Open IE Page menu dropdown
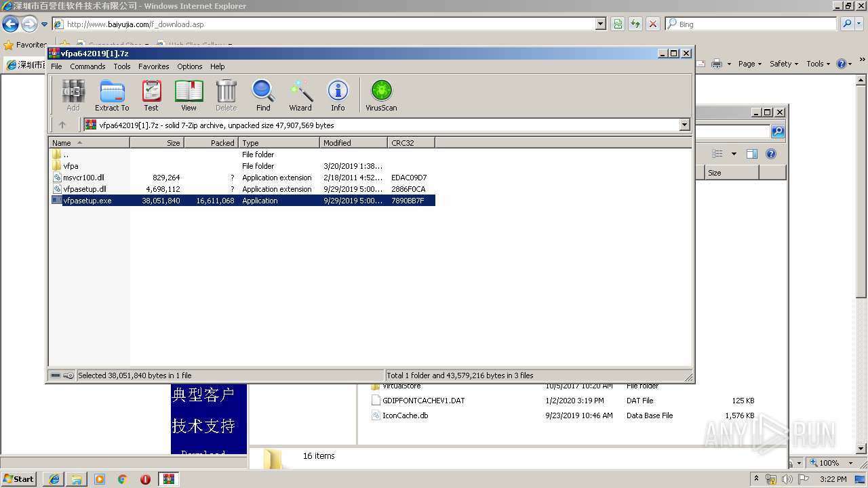 (751, 64)
